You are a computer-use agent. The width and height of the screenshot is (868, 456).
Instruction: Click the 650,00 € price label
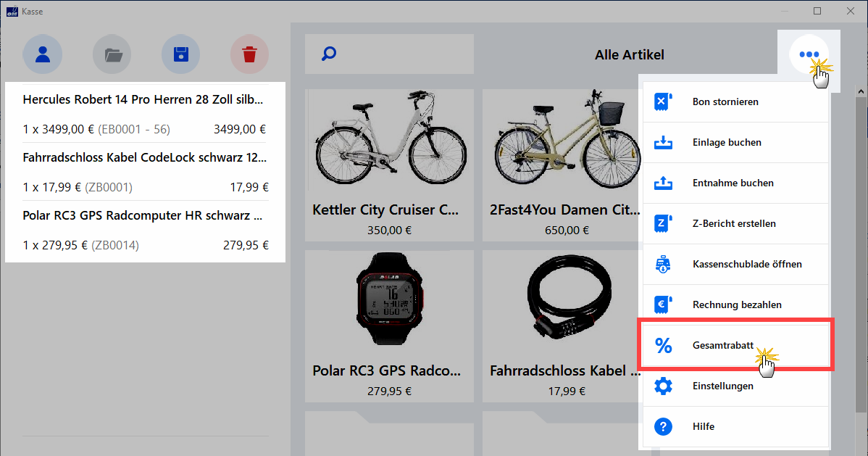[567, 230]
